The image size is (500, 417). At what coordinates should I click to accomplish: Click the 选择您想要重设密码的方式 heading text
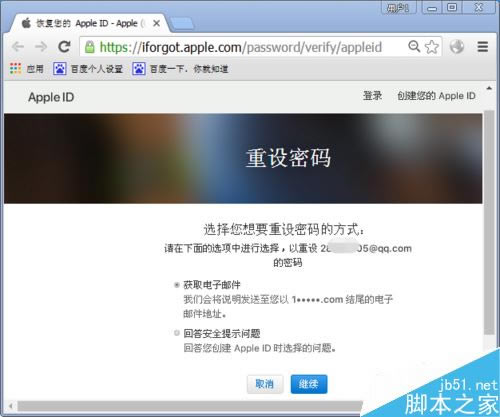coord(284,229)
